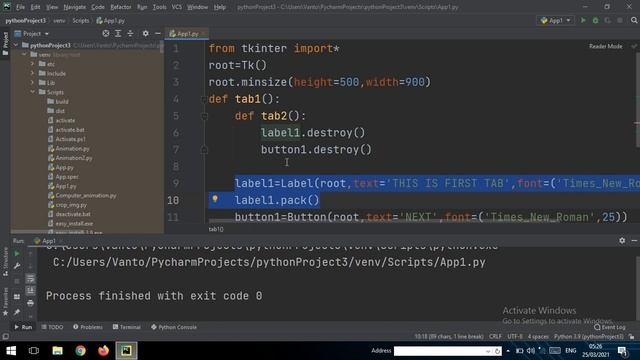The image size is (640, 360).
Task: Click pythonProject3 in breadcrumb bar
Action: [26, 20]
